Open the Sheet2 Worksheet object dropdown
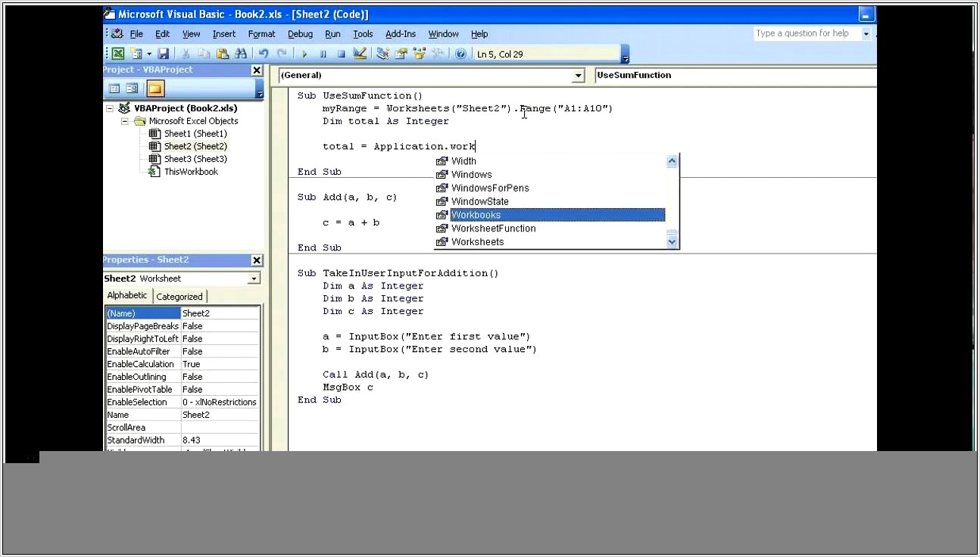 click(254, 278)
